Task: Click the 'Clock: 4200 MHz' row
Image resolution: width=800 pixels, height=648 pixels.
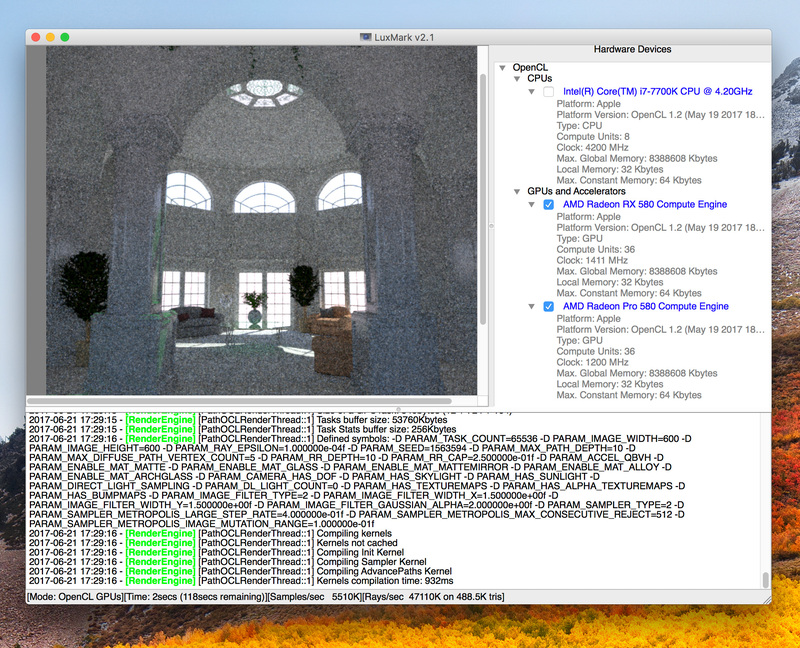Action: (592, 147)
